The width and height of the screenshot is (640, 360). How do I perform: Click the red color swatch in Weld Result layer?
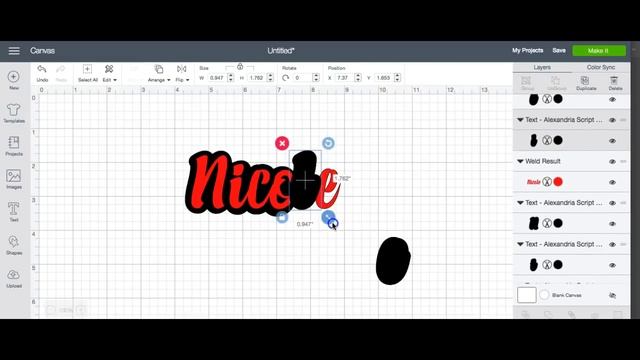pos(558,182)
